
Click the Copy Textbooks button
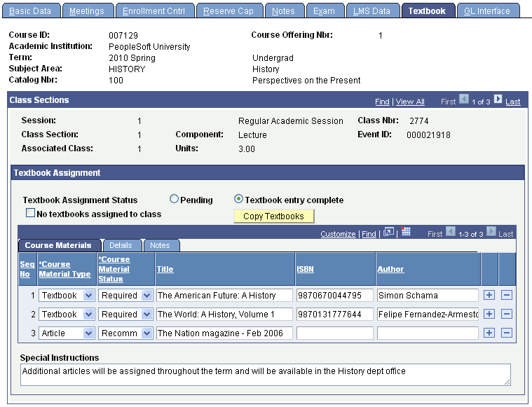tap(274, 216)
